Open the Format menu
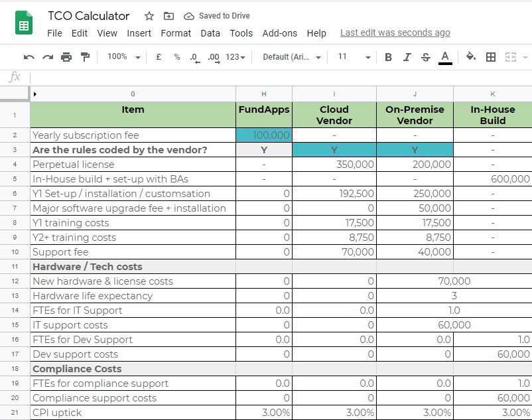This screenshot has width=532, height=420. 176,33
